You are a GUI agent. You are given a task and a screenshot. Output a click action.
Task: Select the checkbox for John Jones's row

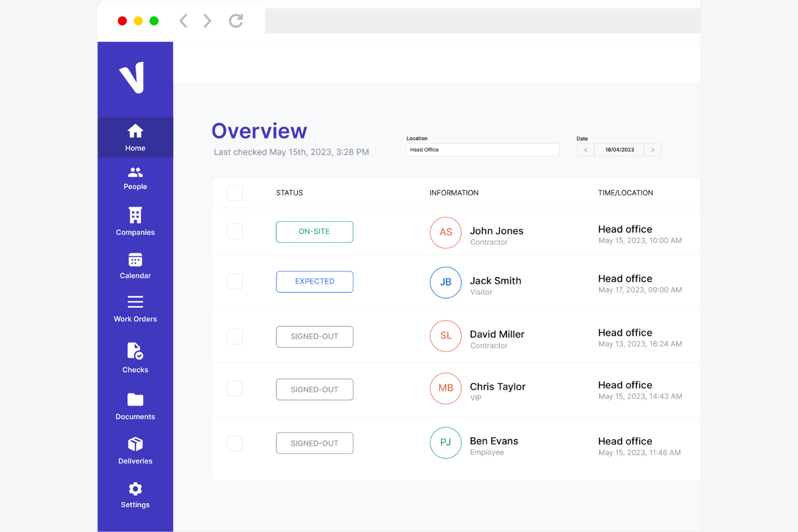tap(235, 231)
